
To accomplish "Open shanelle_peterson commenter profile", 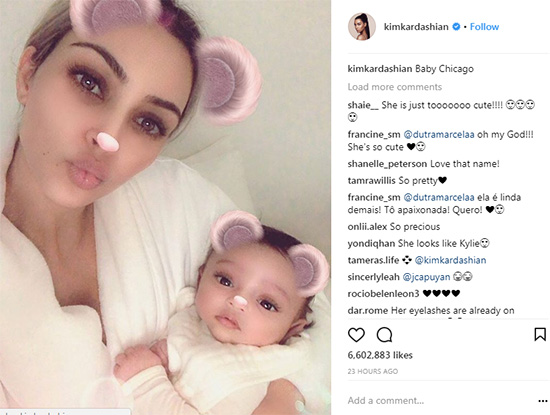I will click(387, 164).
